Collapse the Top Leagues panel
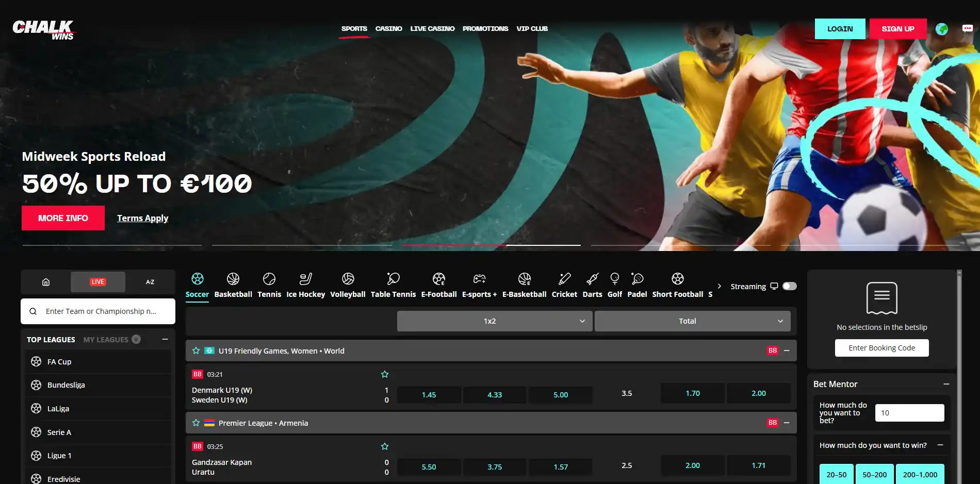 165,339
